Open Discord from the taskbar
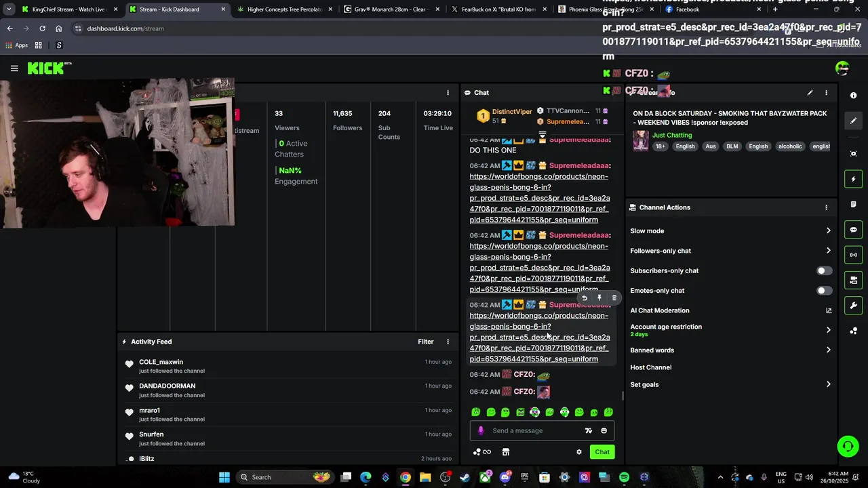 (505, 477)
